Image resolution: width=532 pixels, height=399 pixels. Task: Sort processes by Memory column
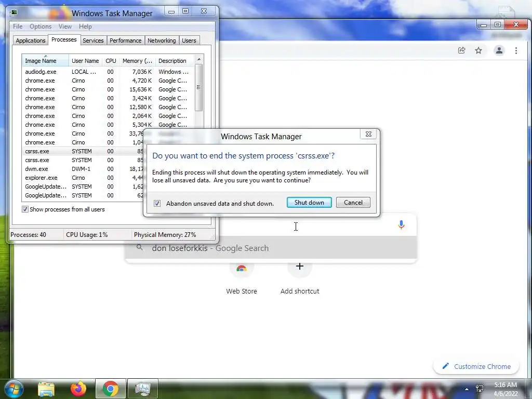click(x=137, y=61)
